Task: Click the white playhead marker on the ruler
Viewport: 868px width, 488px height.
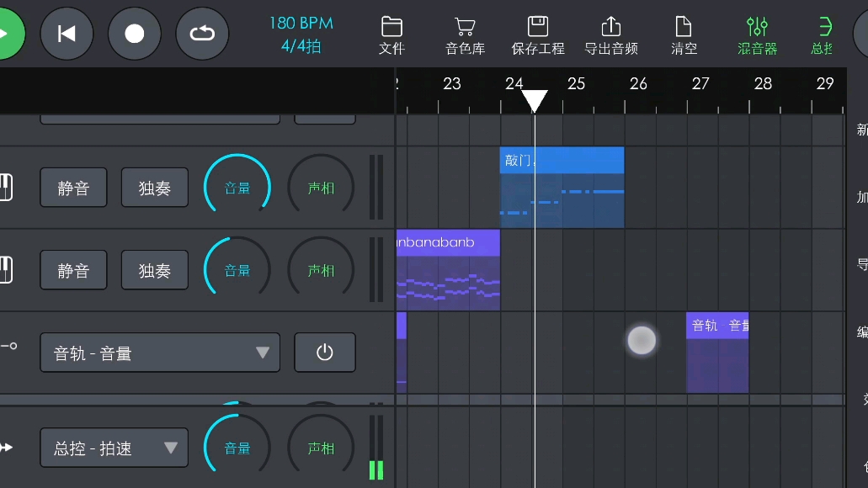Action: pos(535,101)
